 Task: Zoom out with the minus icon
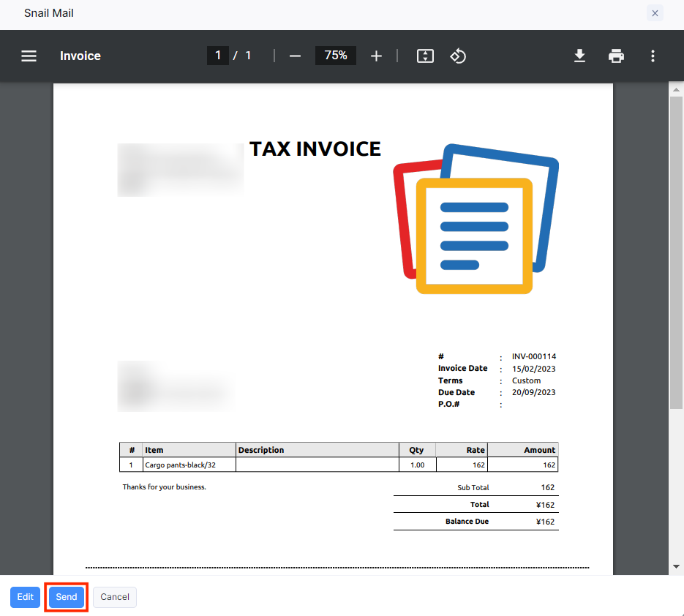(295, 56)
